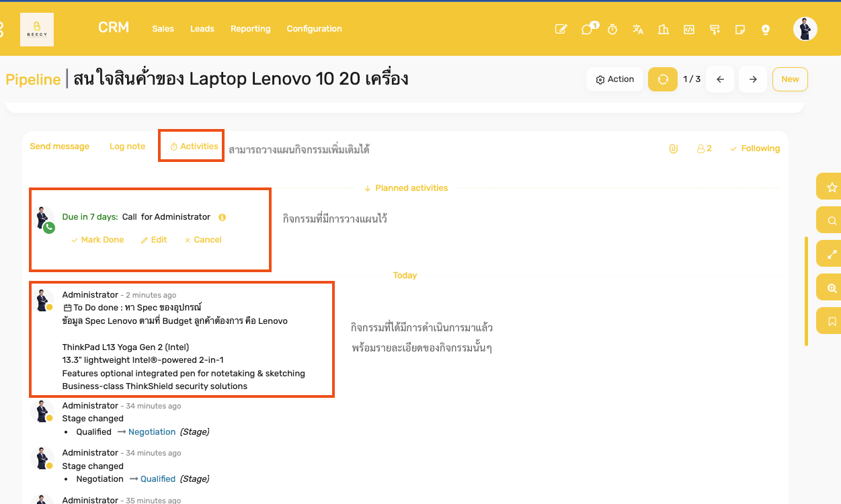This screenshot has width=841, height=504.
Task: Open the user avatar menu
Action: pyautogui.click(x=805, y=29)
